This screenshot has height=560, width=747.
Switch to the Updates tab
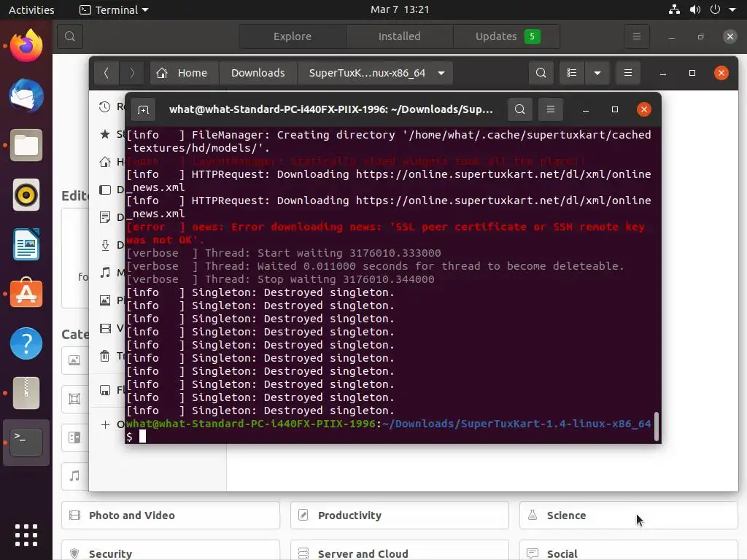coord(507,36)
